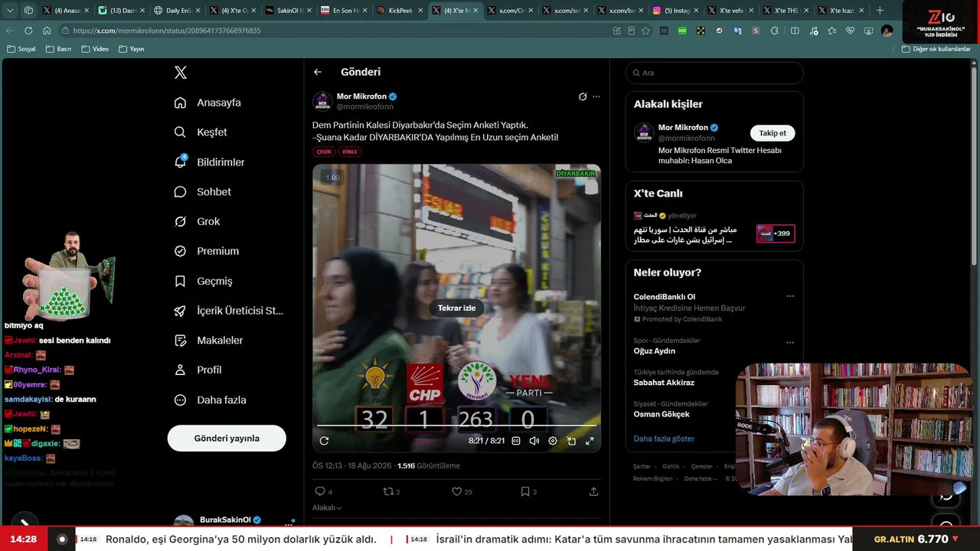Screen dimensions: 980x551
Task: Click Daha fazla göster link
Action: [664, 439]
